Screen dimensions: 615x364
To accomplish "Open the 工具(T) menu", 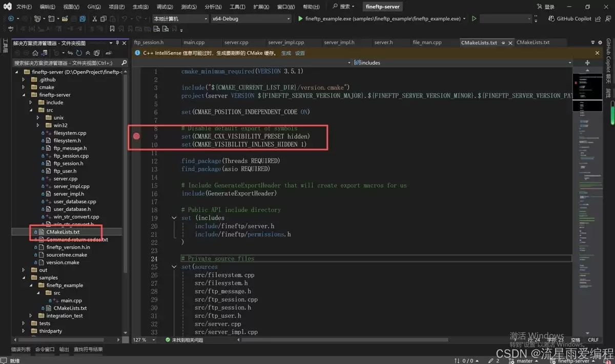I will coord(237,7).
